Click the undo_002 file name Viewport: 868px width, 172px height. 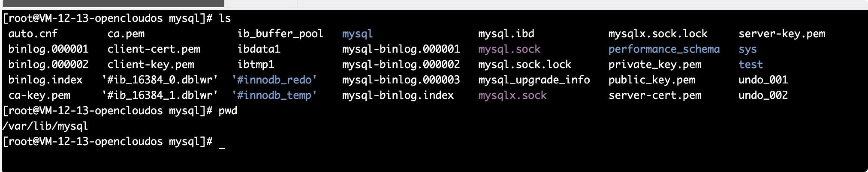point(763,95)
